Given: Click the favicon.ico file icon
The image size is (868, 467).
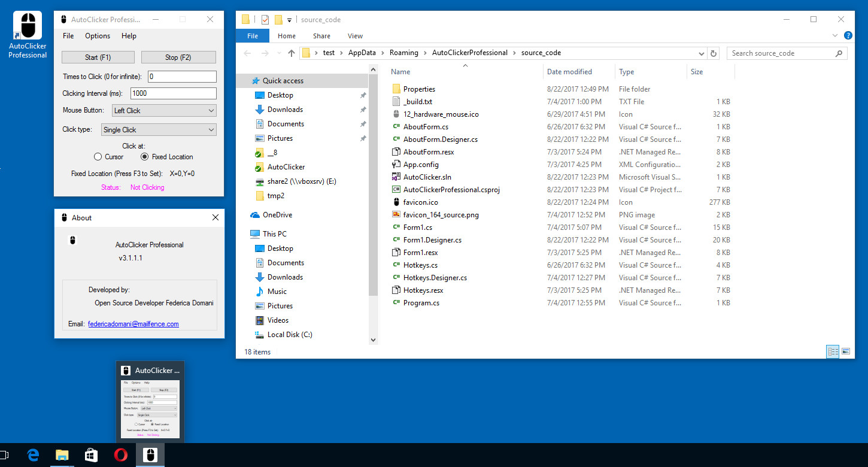Looking at the screenshot, I should (x=396, y=202).
